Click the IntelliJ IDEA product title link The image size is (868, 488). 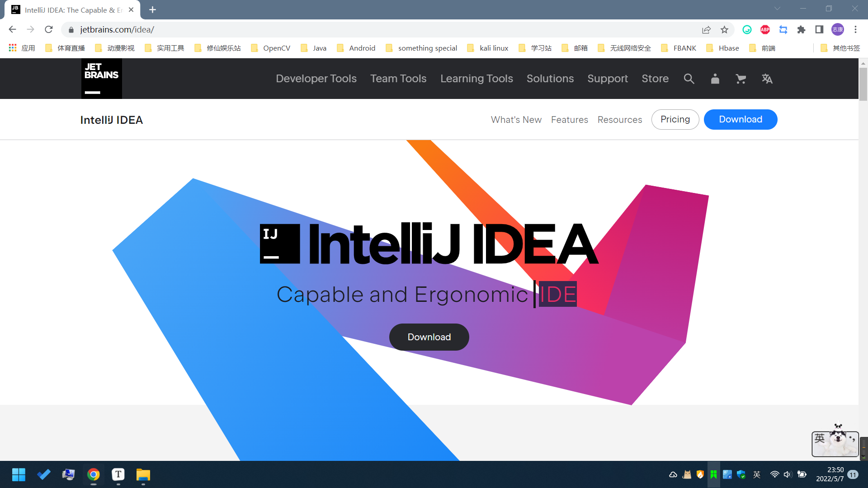(x=112, y=120)
